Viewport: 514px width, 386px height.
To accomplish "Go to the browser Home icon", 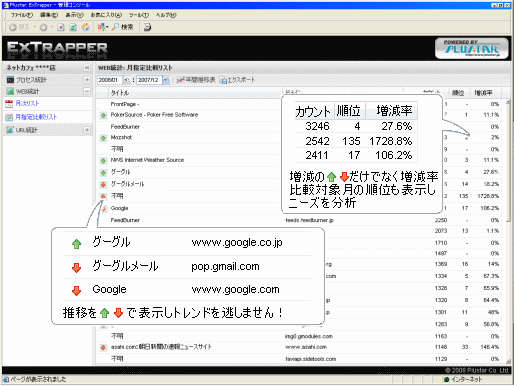I will 85,27.
